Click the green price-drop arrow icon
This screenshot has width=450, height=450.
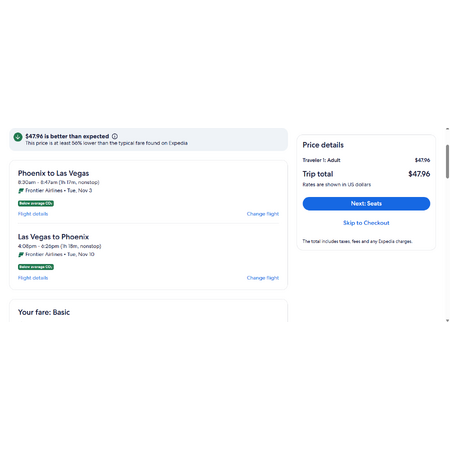tap(18, 137)
